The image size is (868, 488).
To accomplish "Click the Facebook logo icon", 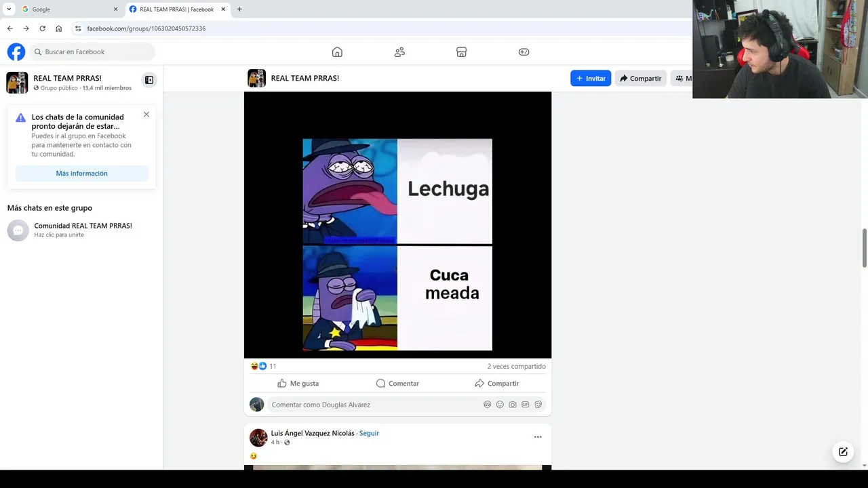I will 16,52.
